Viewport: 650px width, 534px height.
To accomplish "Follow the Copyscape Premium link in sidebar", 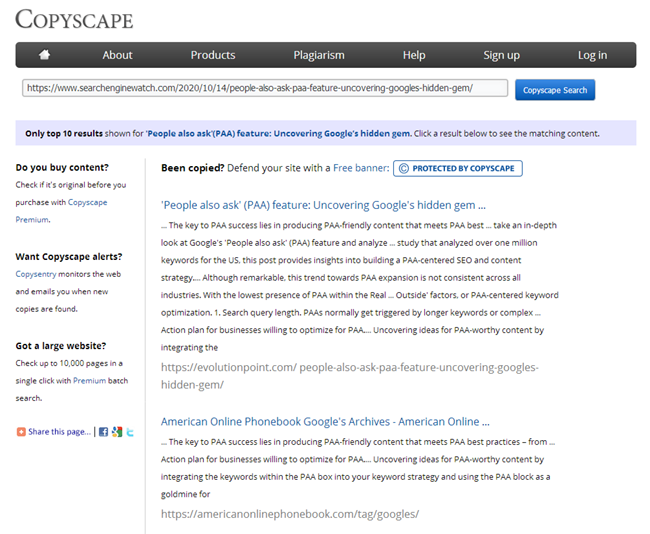I will tap(61, 211).
